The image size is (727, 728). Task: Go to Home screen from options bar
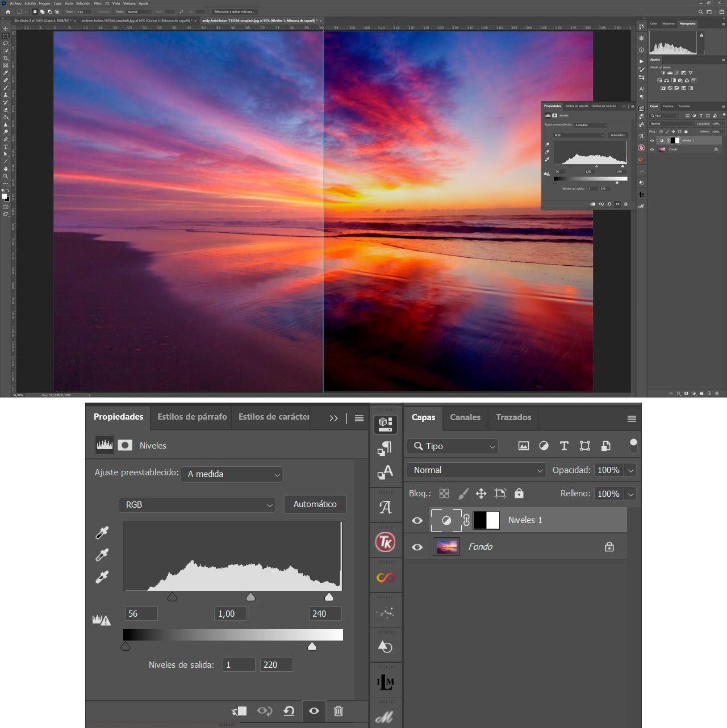(x=8, y=11)
